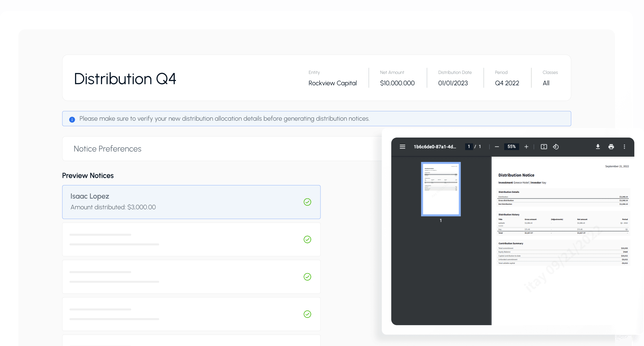Screen dimensions: 644x346
Task: Click the PDF page number field
Action: [x=469, y=147]
